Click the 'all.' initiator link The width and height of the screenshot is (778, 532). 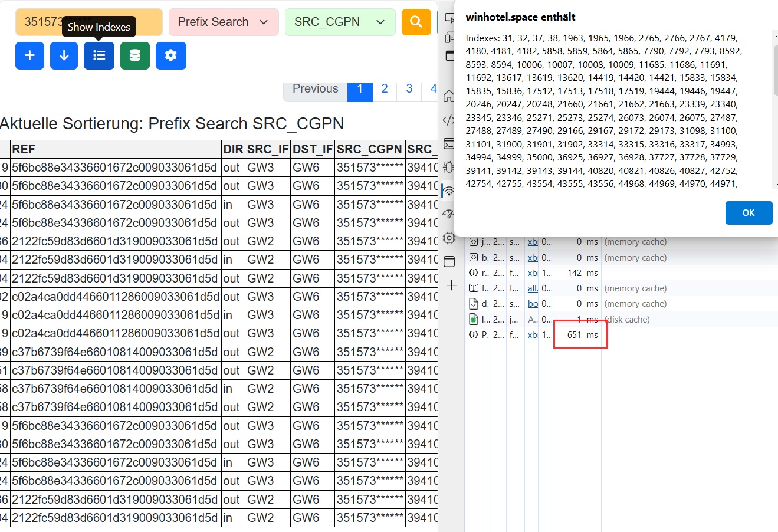[532, 288]
